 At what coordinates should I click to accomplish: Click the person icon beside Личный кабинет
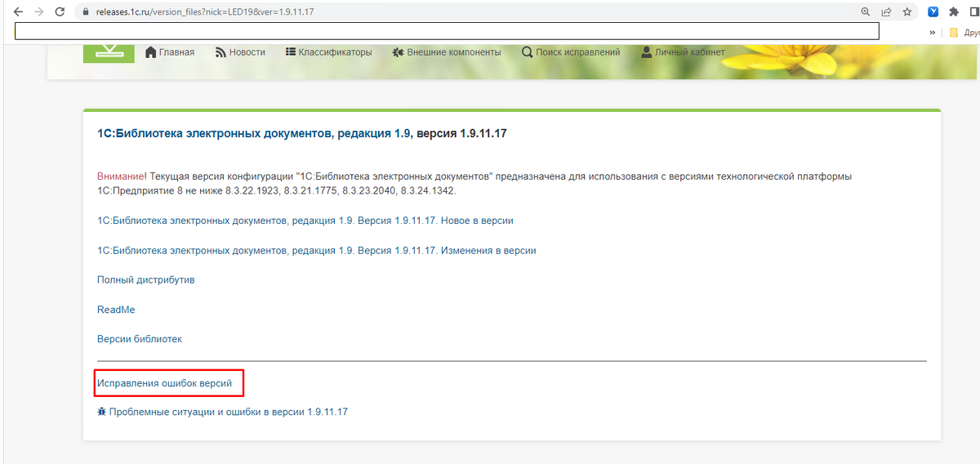tap(647, 52)
